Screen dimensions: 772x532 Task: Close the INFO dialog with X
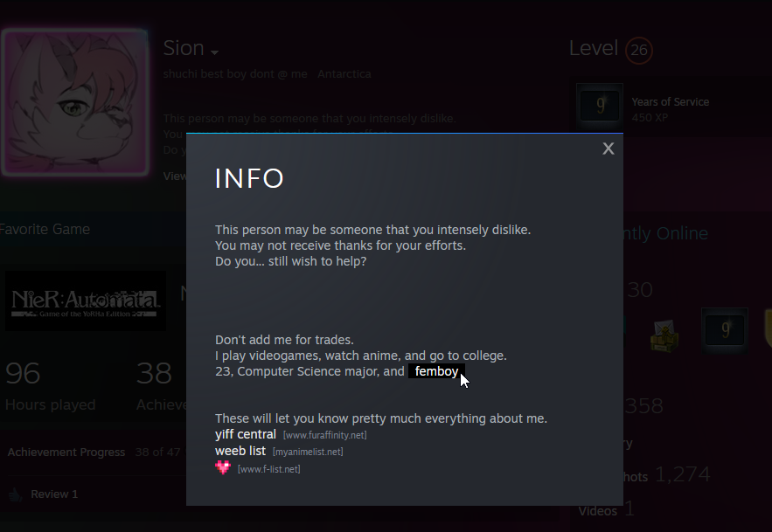click(x=608, y=149)
